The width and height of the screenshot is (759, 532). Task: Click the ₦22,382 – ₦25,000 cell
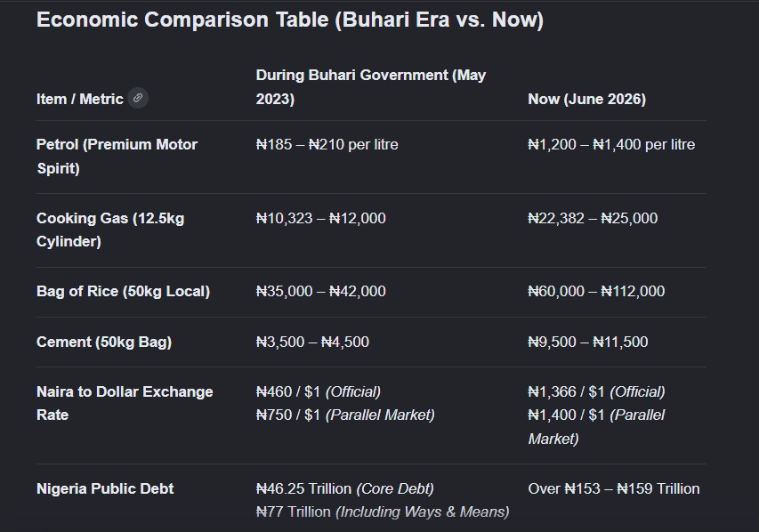coord(593,218)
